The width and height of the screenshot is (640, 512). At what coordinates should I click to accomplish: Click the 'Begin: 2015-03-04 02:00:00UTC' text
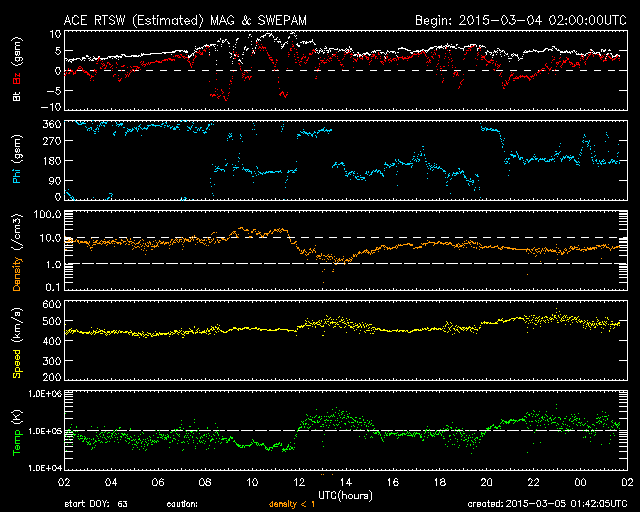point(521,20)
